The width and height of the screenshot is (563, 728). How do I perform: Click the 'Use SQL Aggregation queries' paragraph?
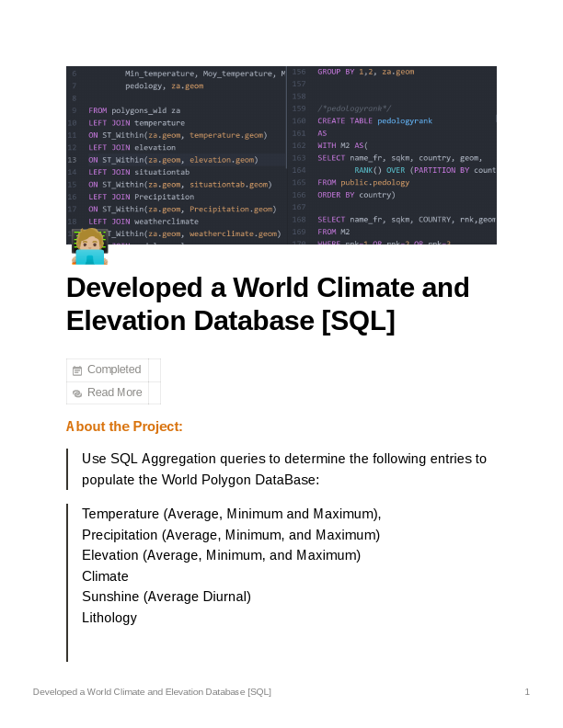pos(284,470)
